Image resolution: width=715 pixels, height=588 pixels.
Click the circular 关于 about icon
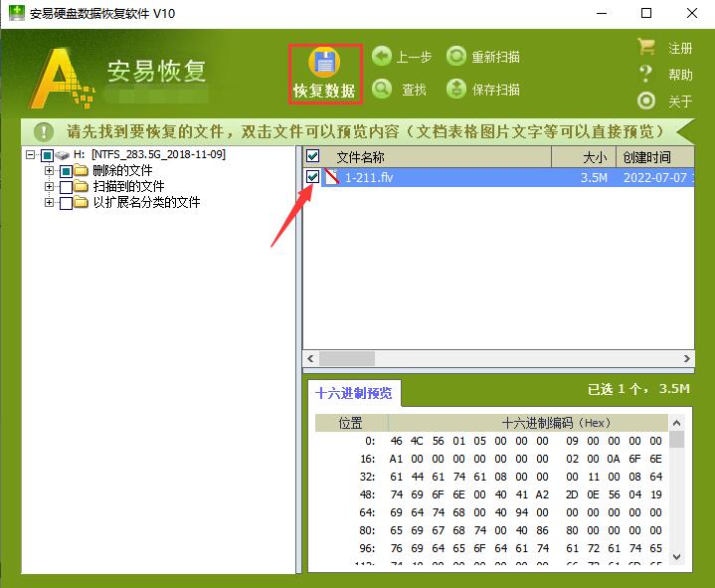(646, 100)
